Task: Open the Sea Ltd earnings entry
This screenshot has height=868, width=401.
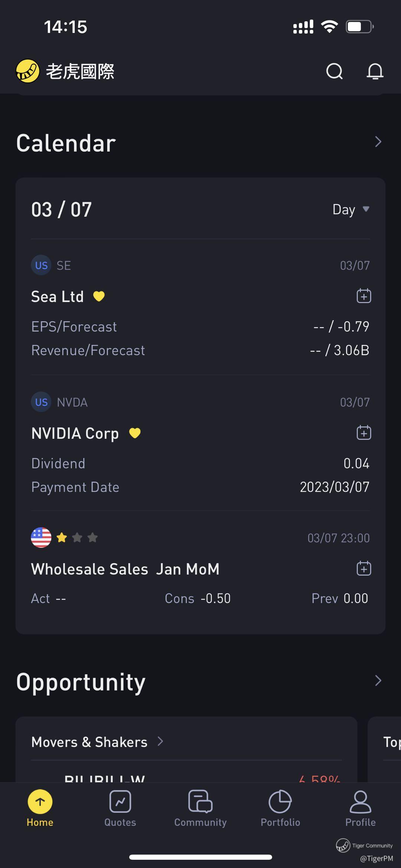Action: (200, 307)
